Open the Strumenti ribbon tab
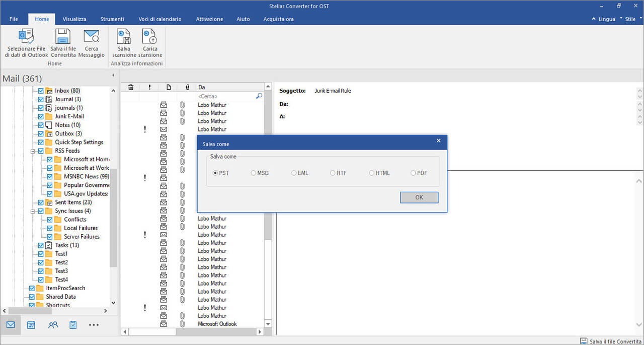Image resolution: width=644 pixels, height=345 pixels. coord(112,19)
